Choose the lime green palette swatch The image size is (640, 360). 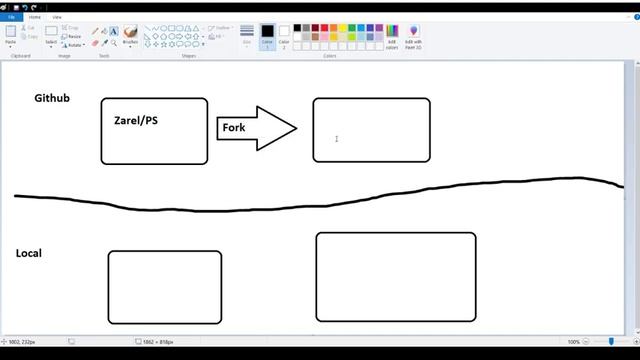click(x=352, y=37)
